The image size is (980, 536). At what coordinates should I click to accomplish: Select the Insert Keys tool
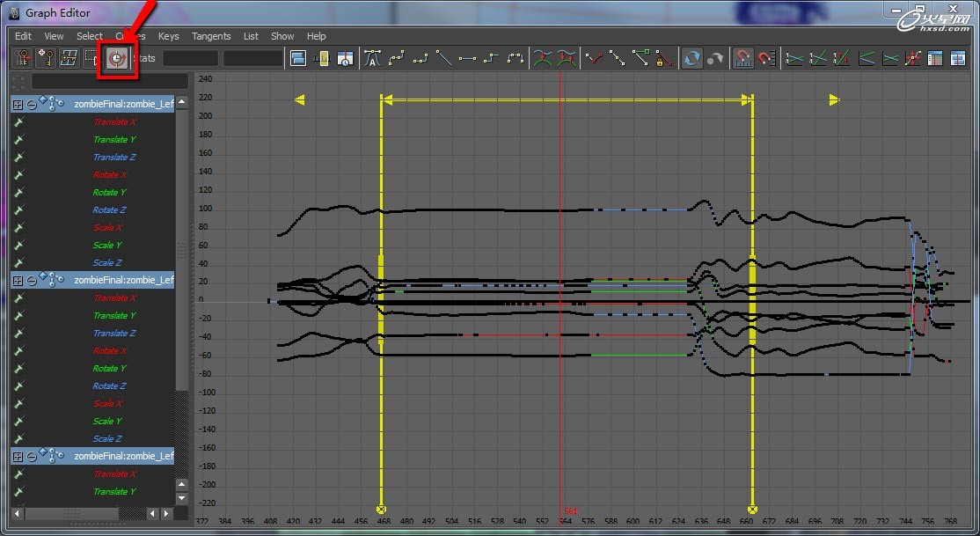pyautogui.click(x=45, y=58)
